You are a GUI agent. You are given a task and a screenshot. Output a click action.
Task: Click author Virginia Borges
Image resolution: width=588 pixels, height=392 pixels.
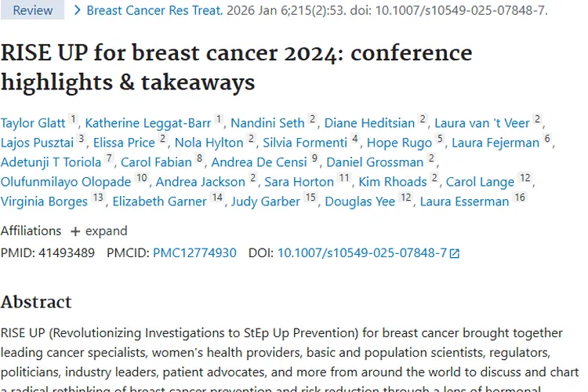click(44, 201)
